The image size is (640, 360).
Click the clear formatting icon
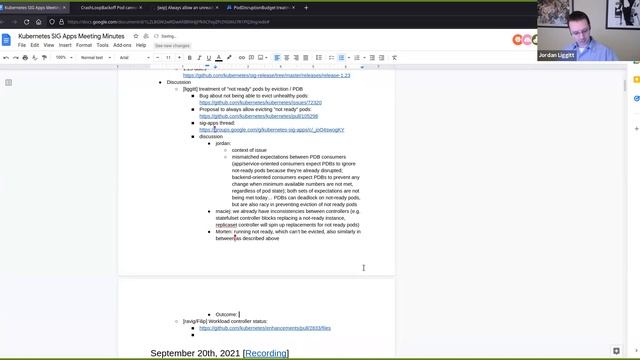[x=394, y=58]
